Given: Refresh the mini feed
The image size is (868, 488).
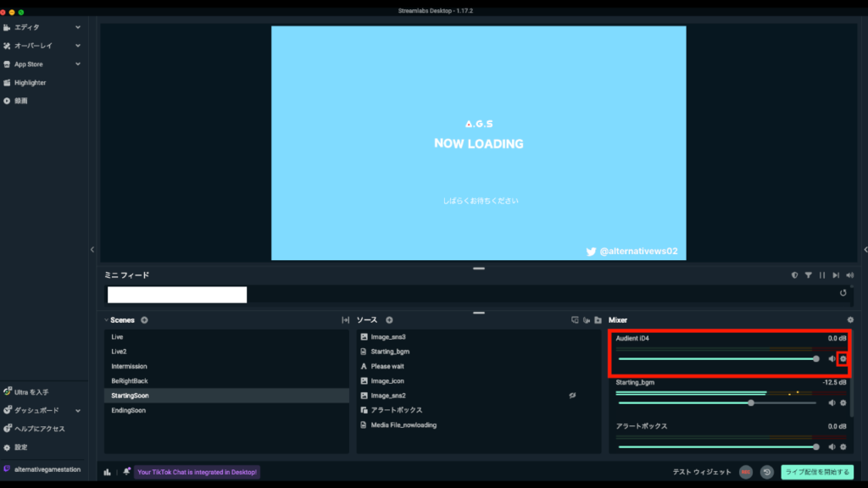Looking at the screenshot, I should click(843, 293).
